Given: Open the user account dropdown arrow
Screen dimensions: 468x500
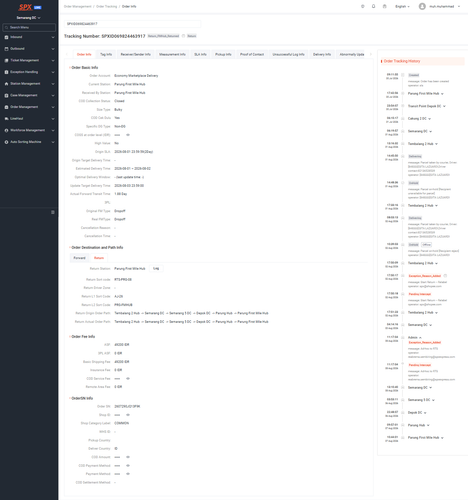Looking at the screenshot, I should tap(459, 6).
